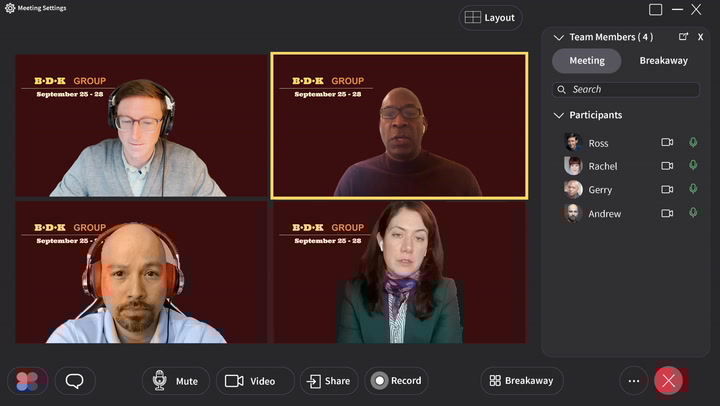Toggle camera with the Video button

[255, 381]
